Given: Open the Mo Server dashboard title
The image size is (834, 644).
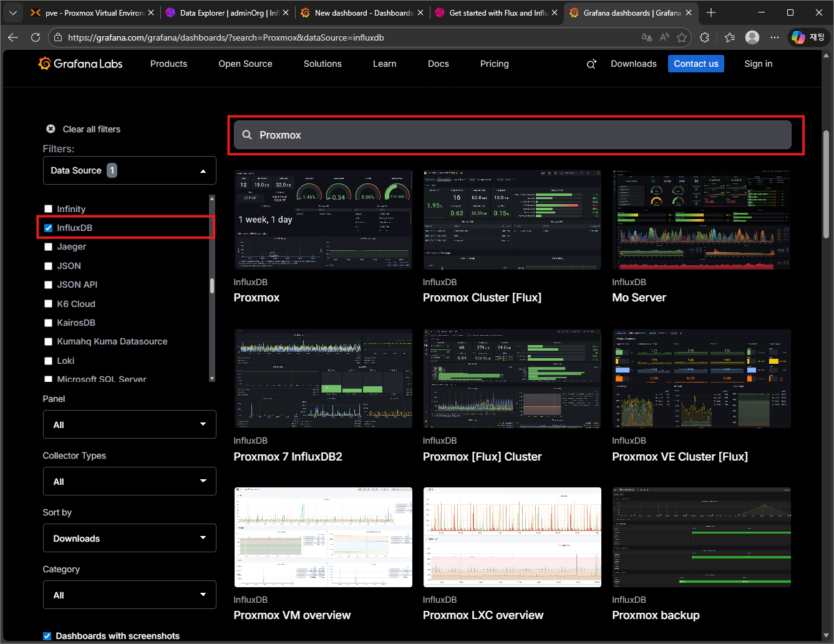Looking at the screenshot, I should (639, 298).
